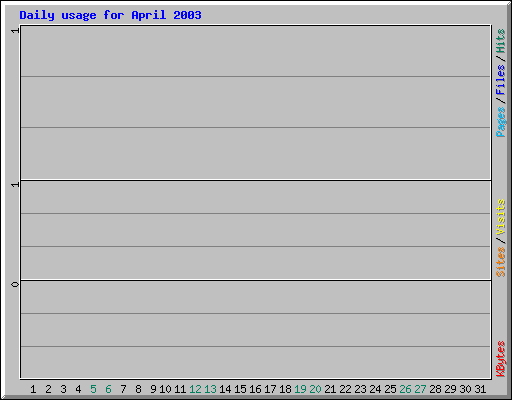Screen dimensions: 512x400
Task: Click green weekend day 26 label
Action: click(405, 389)
